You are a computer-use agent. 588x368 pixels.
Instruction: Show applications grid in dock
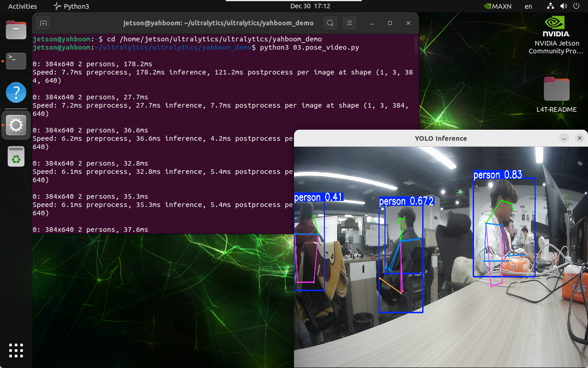(x=16, y=350)
